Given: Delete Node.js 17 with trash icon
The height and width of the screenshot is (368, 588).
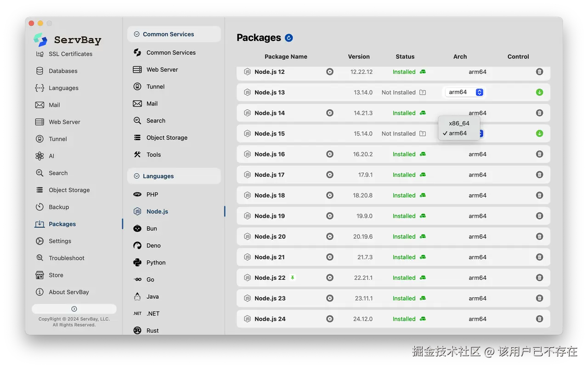Looking at the screenshot, I should 540,175.
